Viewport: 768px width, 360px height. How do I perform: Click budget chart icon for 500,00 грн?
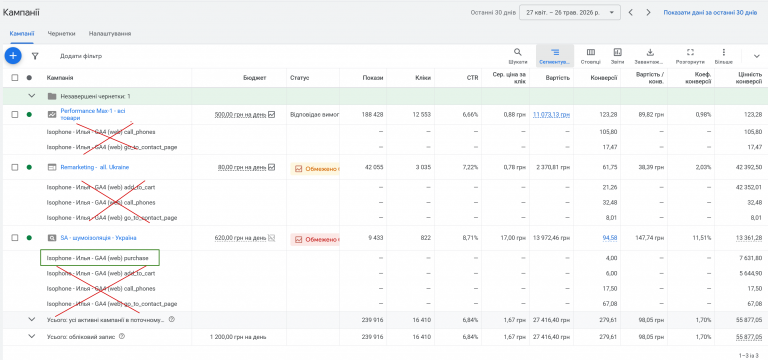coord(272,115)
